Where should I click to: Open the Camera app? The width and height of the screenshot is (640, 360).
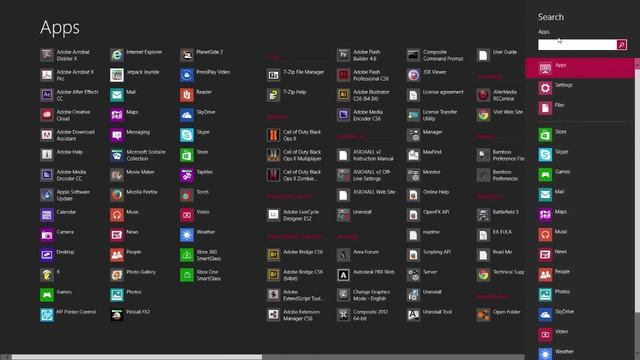(57, 235)
